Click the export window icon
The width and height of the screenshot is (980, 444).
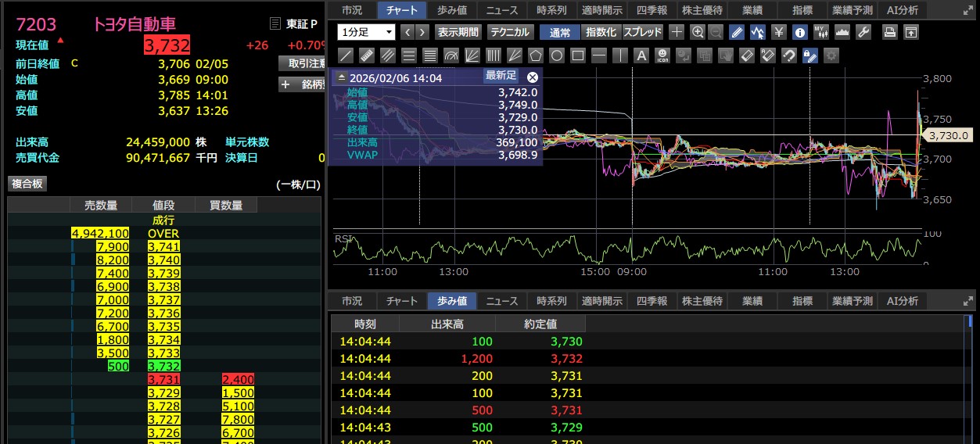click(x=910, y=32)
